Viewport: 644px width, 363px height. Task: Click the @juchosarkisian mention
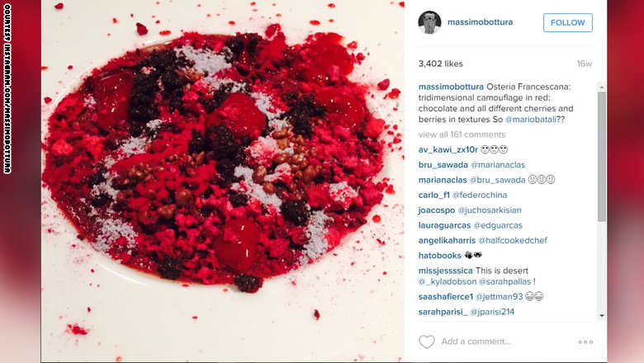(x=489, y=210)
